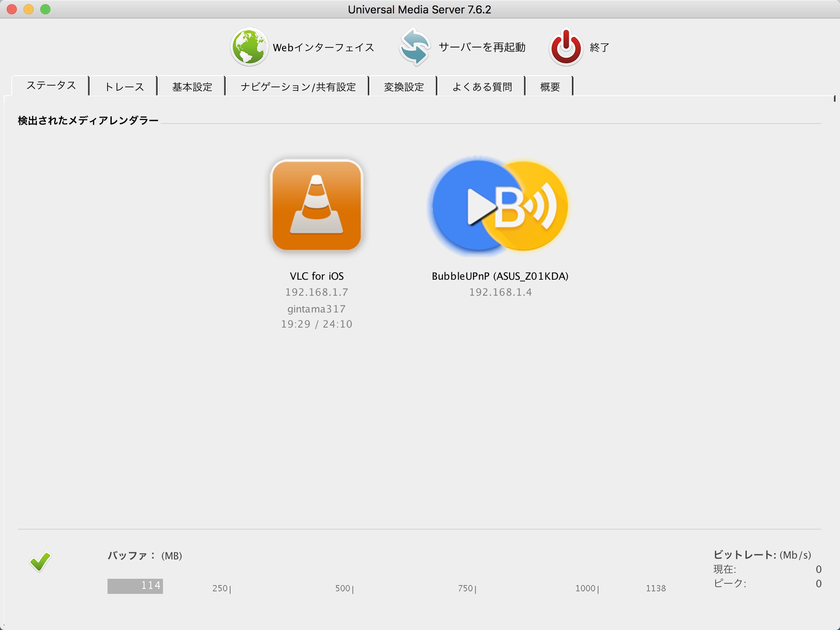840x630 pixels.
Task: Click the 終了 label
Action: [600, 47]
